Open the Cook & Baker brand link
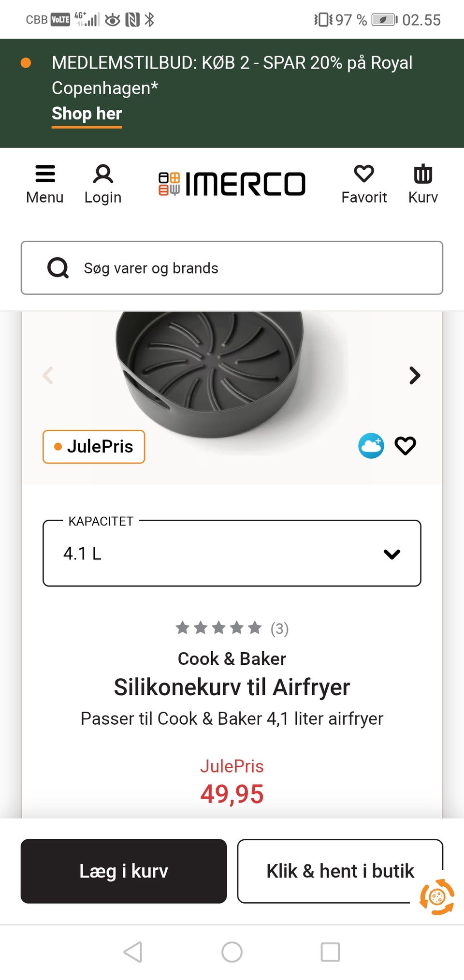Viewport: 464px width, 980px height. point(232,658)
